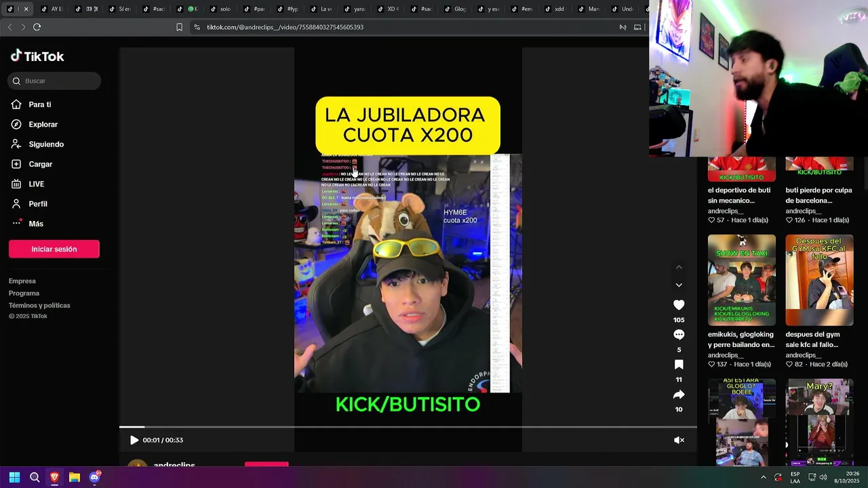Screen dimensions: 868x488
Task: Play the TikTok video
Action: 134,440
